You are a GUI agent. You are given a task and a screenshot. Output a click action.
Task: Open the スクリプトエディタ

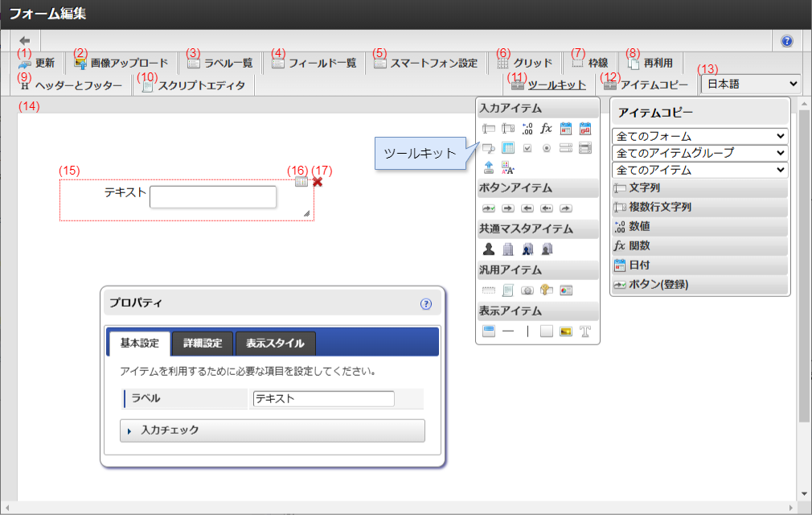[193, 85]
